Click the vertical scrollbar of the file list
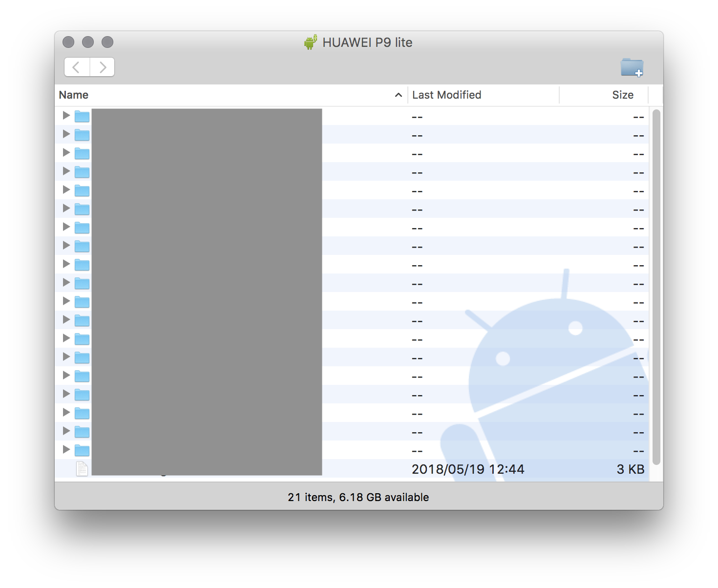The width and height of the screenshot is (718, 588). [656, 287]
